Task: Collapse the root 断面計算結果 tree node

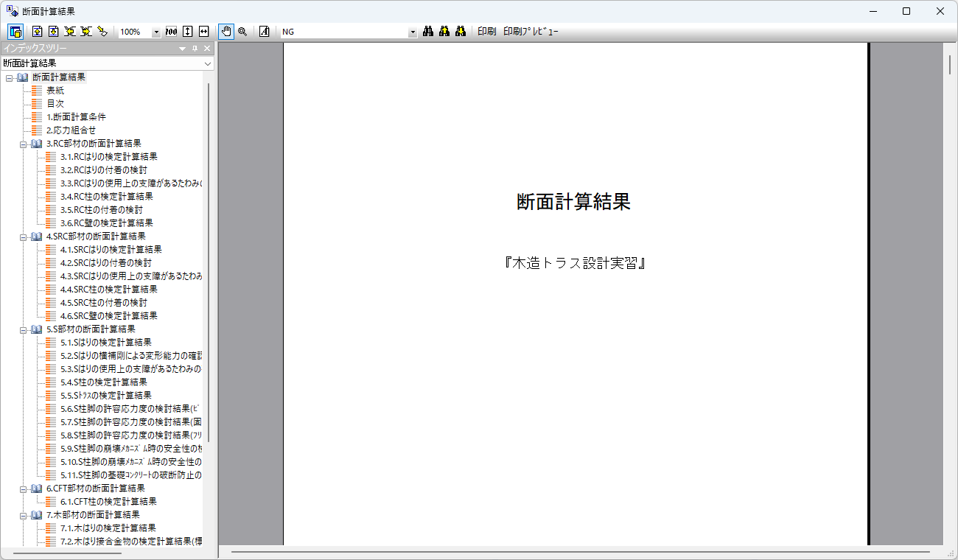Action: pyautogui.click(x=9, y=77)
